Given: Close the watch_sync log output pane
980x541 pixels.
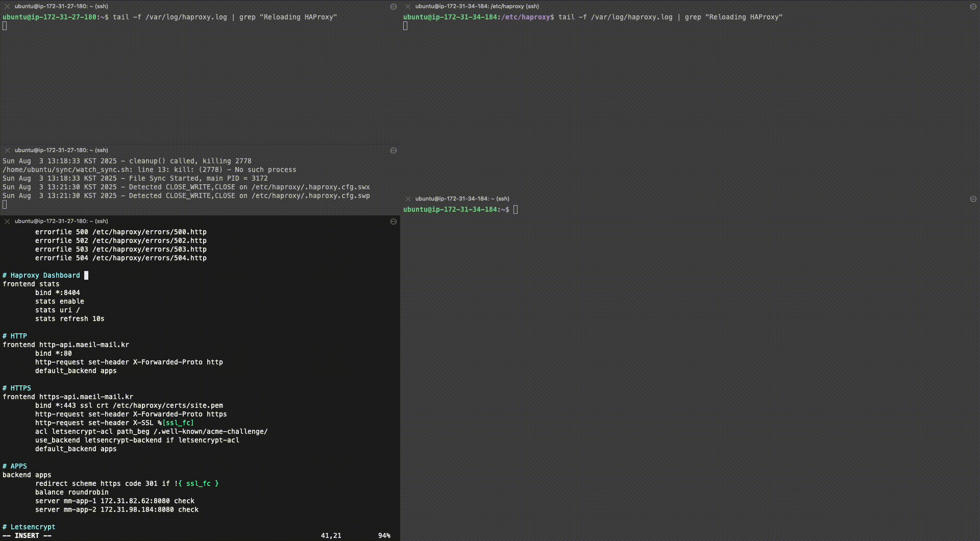Looking at the screenshot, I should click(7, 151).
